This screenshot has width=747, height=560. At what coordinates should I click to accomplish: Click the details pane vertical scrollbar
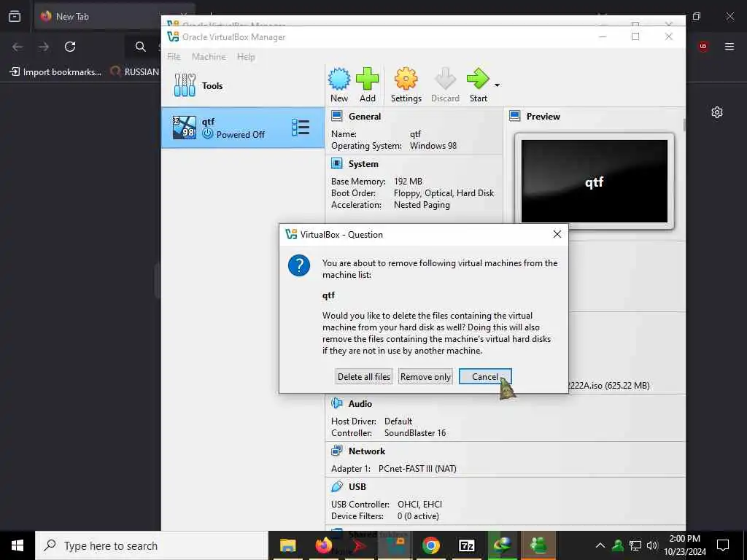click(x=684, y=125)
